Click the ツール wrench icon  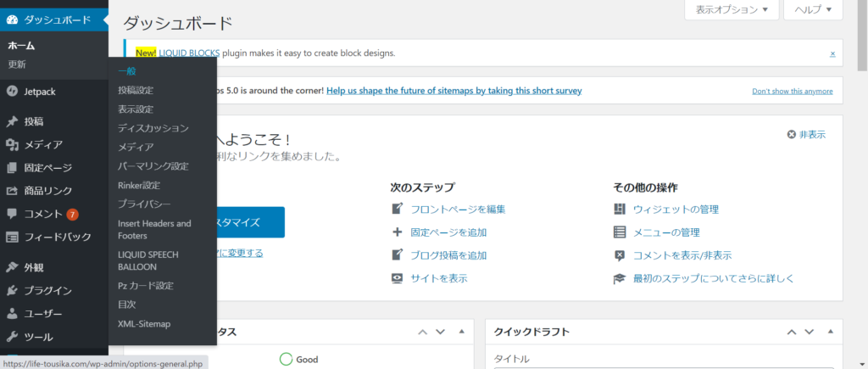coord(12,337)
